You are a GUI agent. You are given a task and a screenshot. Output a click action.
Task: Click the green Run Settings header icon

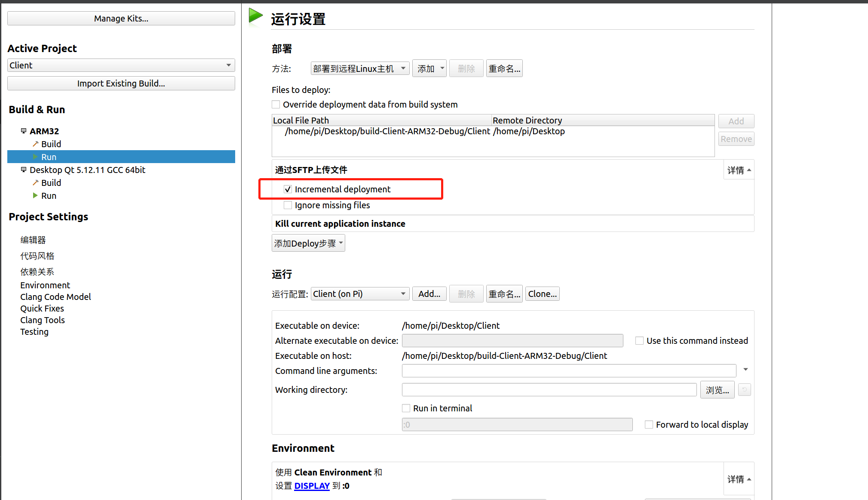(x=256, y=16)
